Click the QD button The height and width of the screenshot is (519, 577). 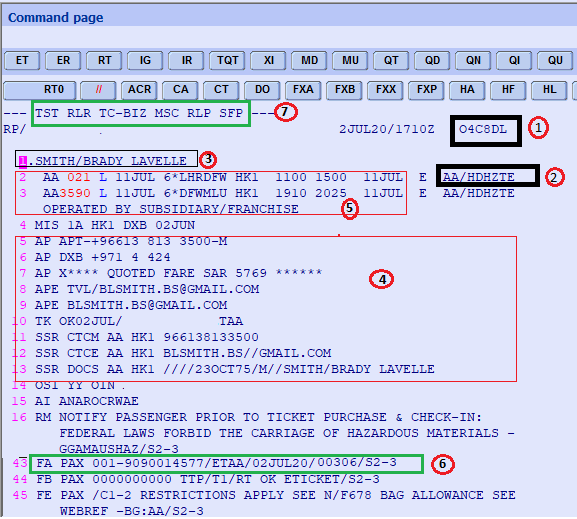[x=432, y=61]
